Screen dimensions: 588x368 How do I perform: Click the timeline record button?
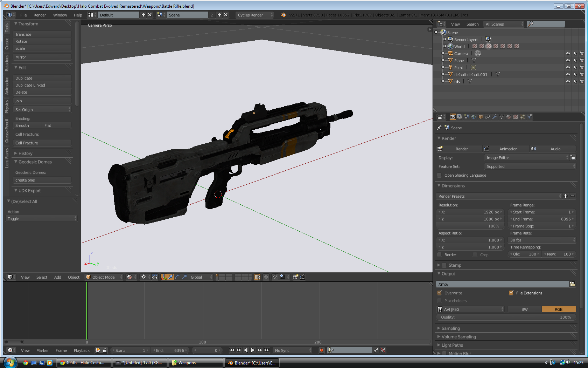tap(321, 350)
